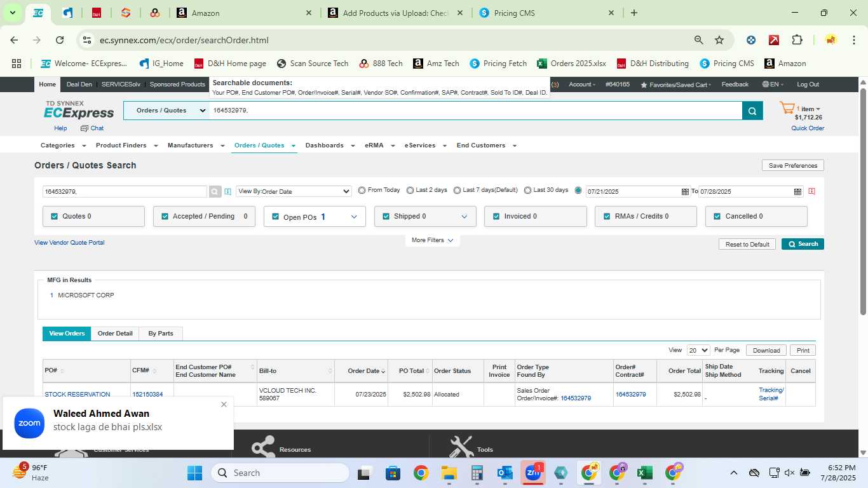Open the From date calendar picker
The height and width of the screenshot is (488, 868).
click(685, 191)
